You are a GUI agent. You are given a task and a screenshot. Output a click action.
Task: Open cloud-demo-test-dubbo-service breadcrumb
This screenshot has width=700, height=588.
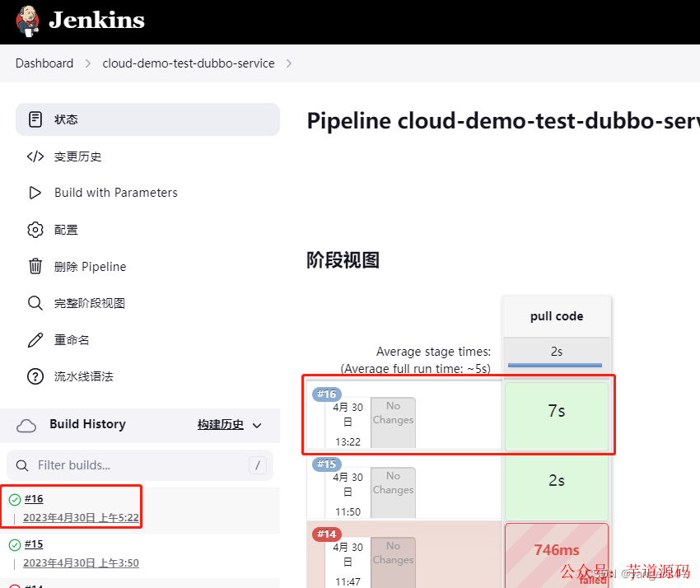point(189,63)
